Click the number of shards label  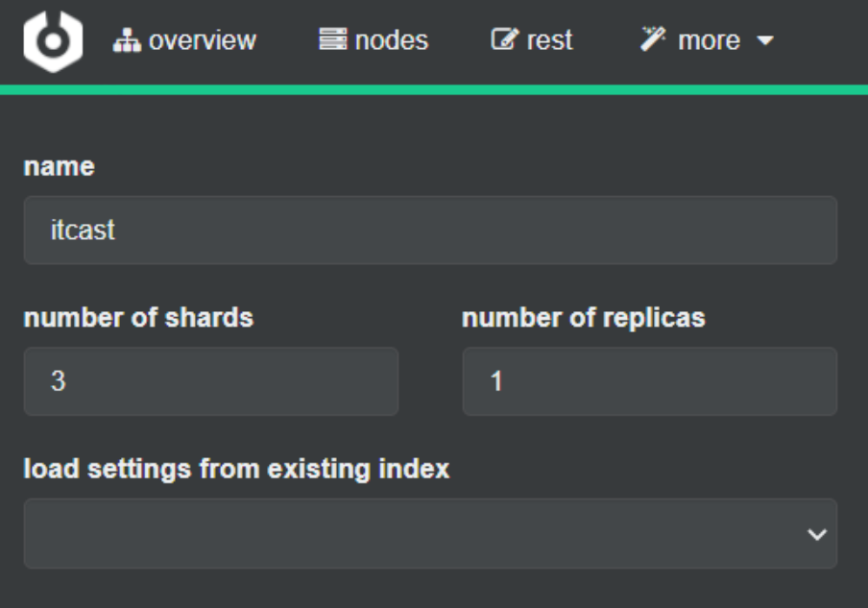[138, 318]
